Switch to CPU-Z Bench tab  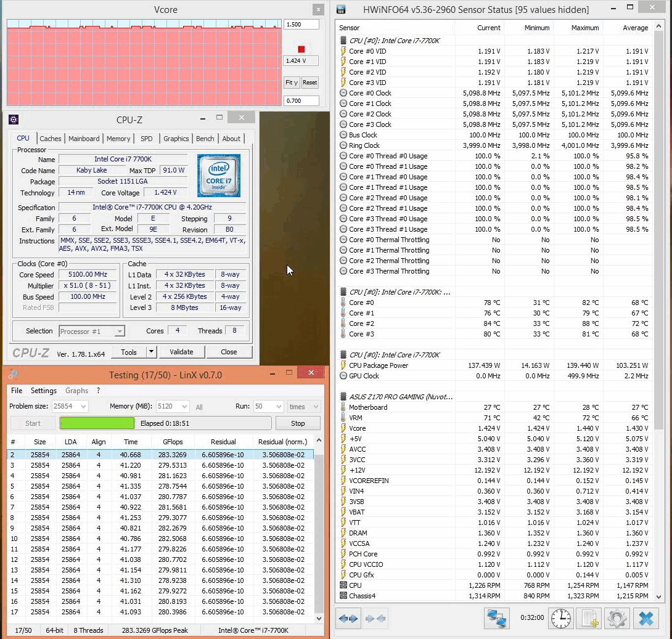[x=205, y=138]
